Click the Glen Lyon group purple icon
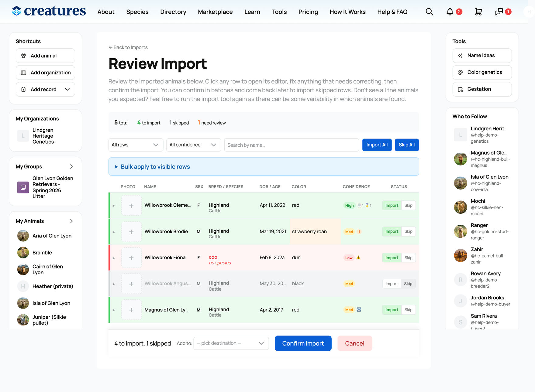This screenshot has width=535, height=392. [x=23, y=187]
